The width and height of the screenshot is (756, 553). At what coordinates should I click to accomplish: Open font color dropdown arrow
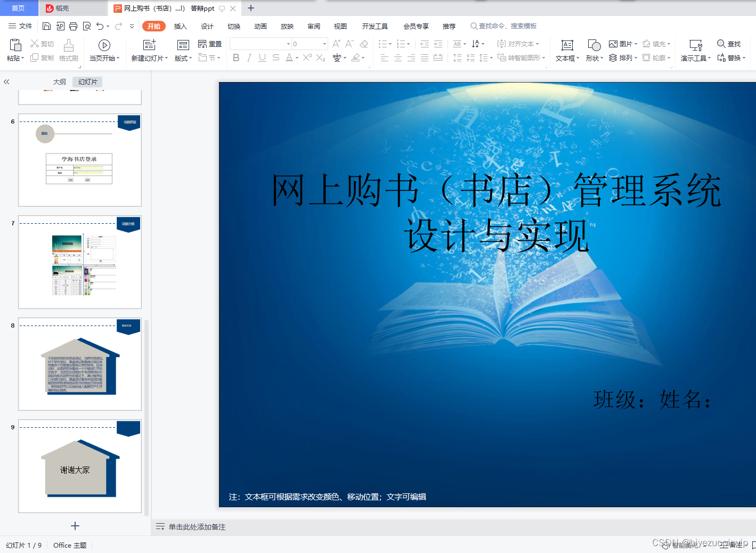click(x=297, y=58)
